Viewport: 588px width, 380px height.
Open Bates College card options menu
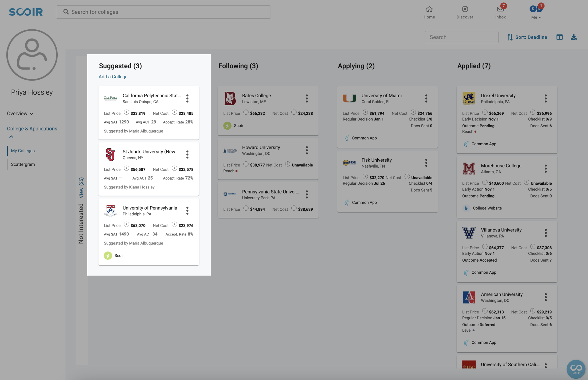(307, 98)
